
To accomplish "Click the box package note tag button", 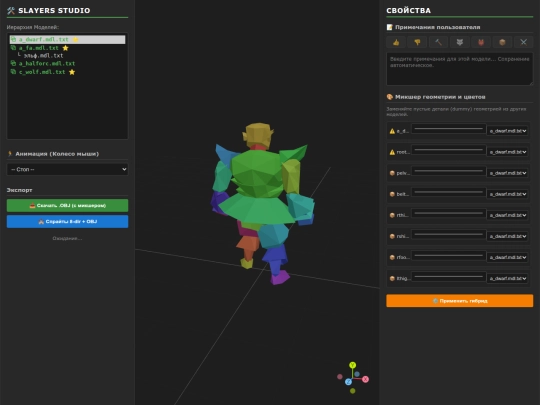I will click(x=502, y=42).
